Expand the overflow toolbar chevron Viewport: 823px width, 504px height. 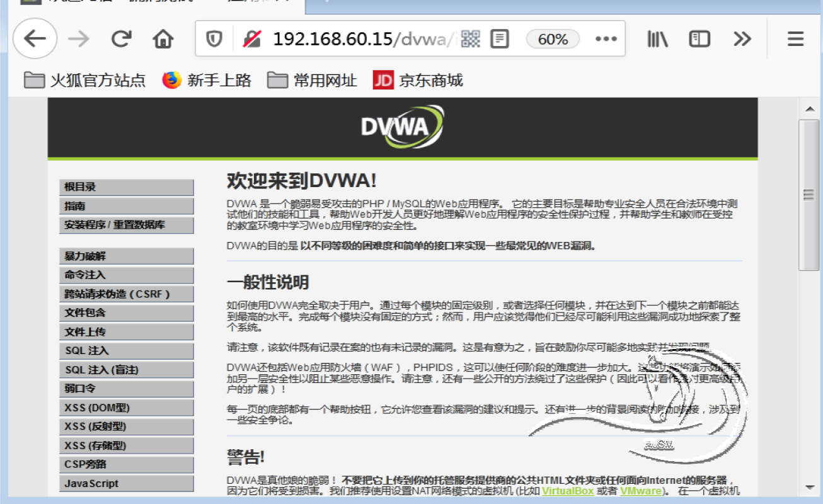[x=742, y=38]
